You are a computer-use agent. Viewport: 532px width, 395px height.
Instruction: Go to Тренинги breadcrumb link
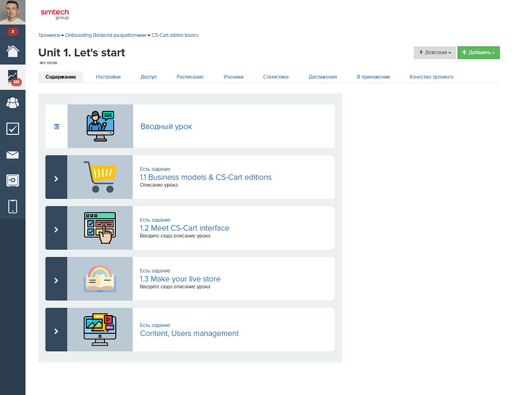click(x=49, y=35)
